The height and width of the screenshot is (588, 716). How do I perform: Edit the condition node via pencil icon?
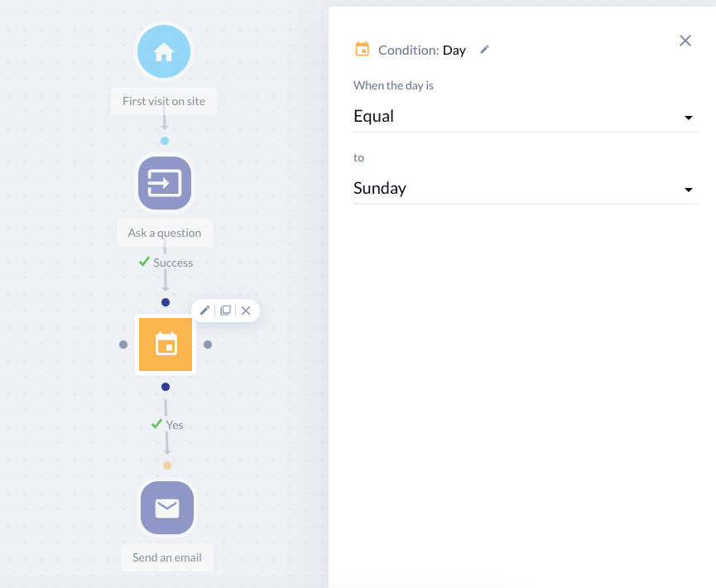pos(204,311)
